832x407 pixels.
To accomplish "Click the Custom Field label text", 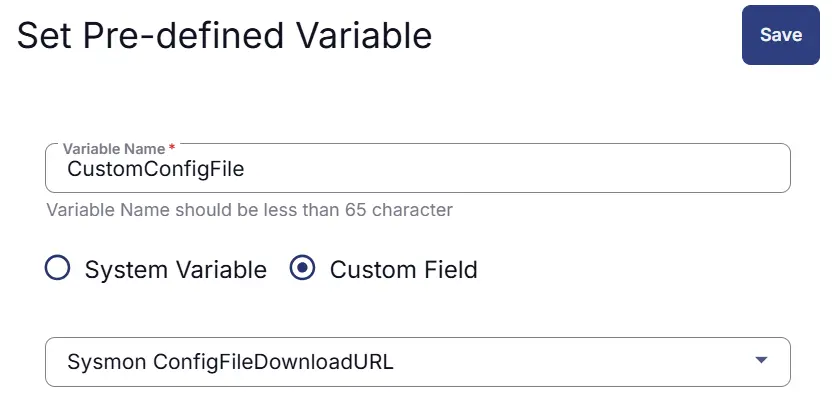I will (x=403, y=270).
